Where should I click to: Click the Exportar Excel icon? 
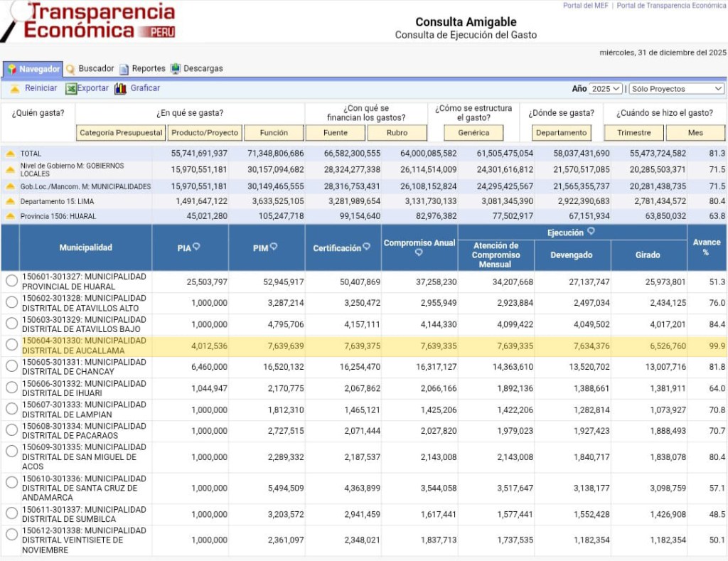pyautogui.click(x=71, y=89)
